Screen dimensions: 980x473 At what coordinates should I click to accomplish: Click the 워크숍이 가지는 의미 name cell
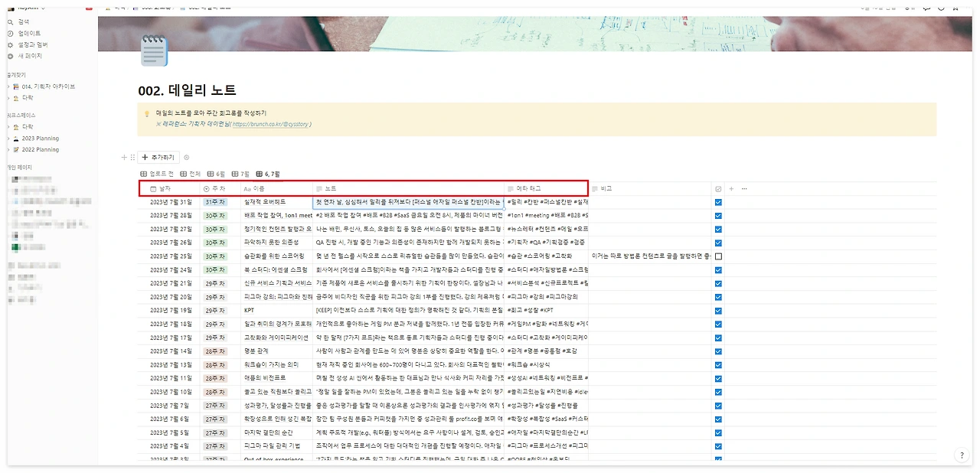pyautogui.click(x=270, y=364)
